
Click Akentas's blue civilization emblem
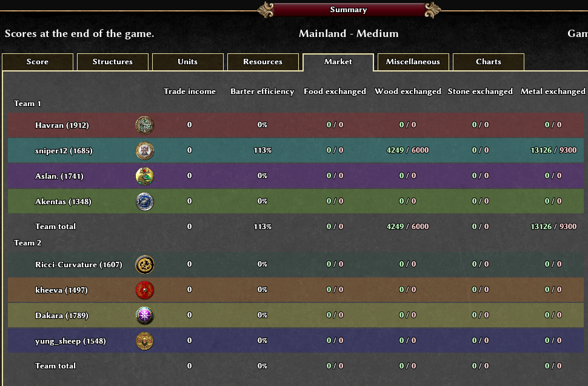[145, 202]
